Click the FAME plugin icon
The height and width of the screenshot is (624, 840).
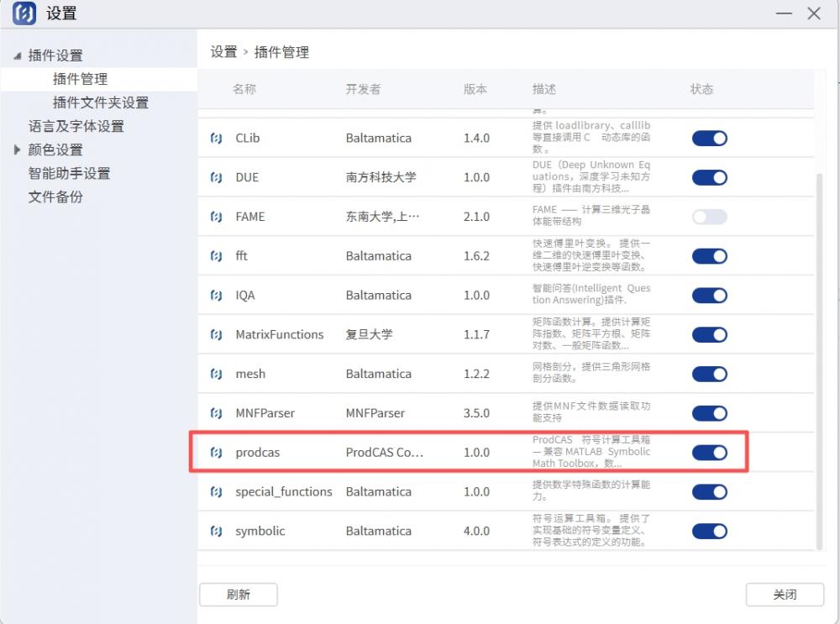[x=216, y=217]
